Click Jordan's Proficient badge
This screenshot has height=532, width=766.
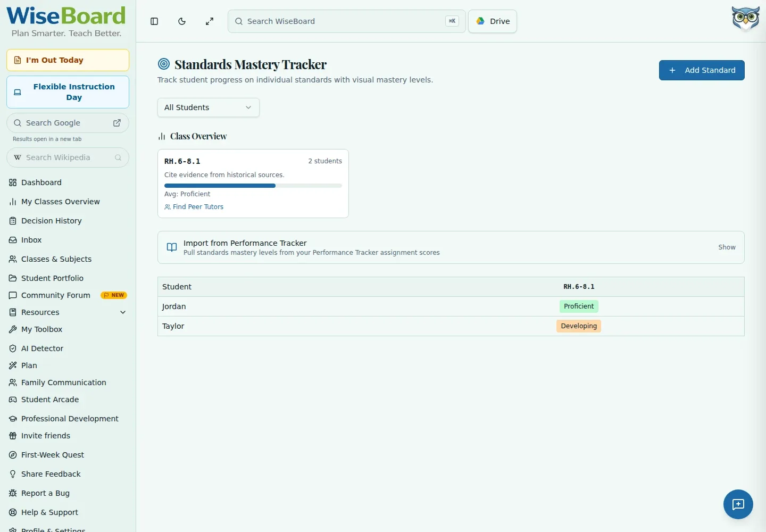click(x=579, y=306)
